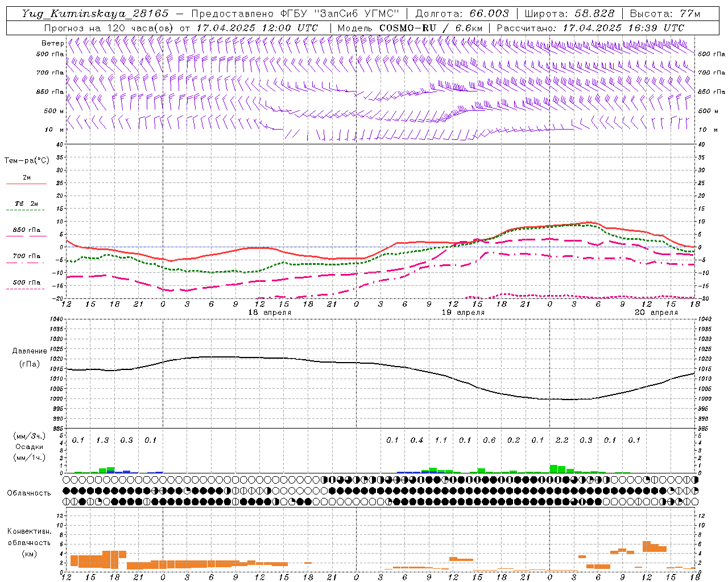The width and height of the screenshot is (728, 582).
Task: Select the text Прогноз на 120 часа(ов)
Action: point(110,28)
